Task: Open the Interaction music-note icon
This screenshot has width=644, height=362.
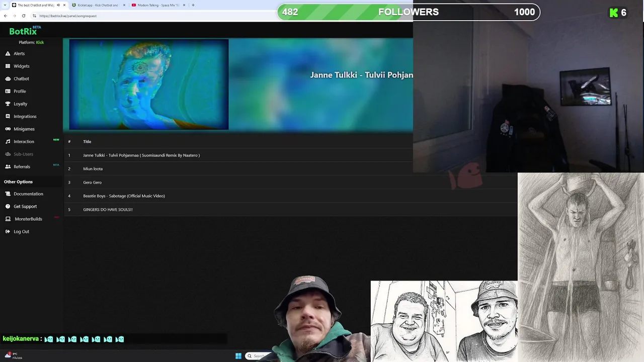Action: click(x=8, y=141)
